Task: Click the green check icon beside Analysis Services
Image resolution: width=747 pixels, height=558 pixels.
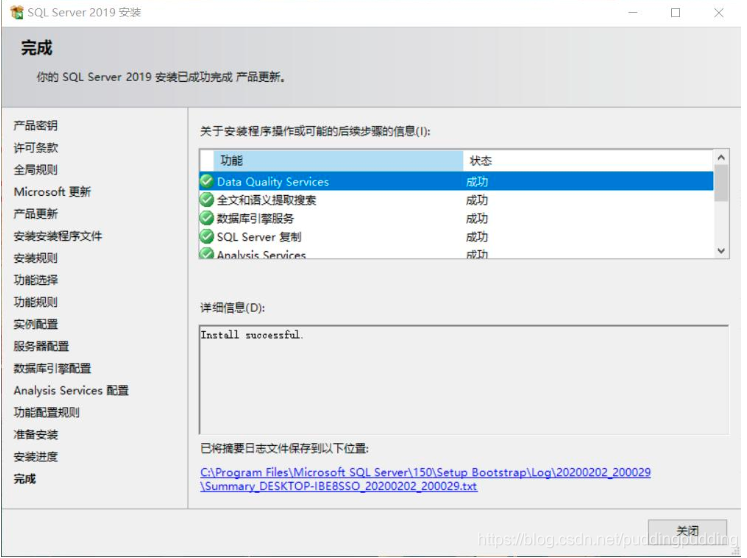Action: point(207,253)
